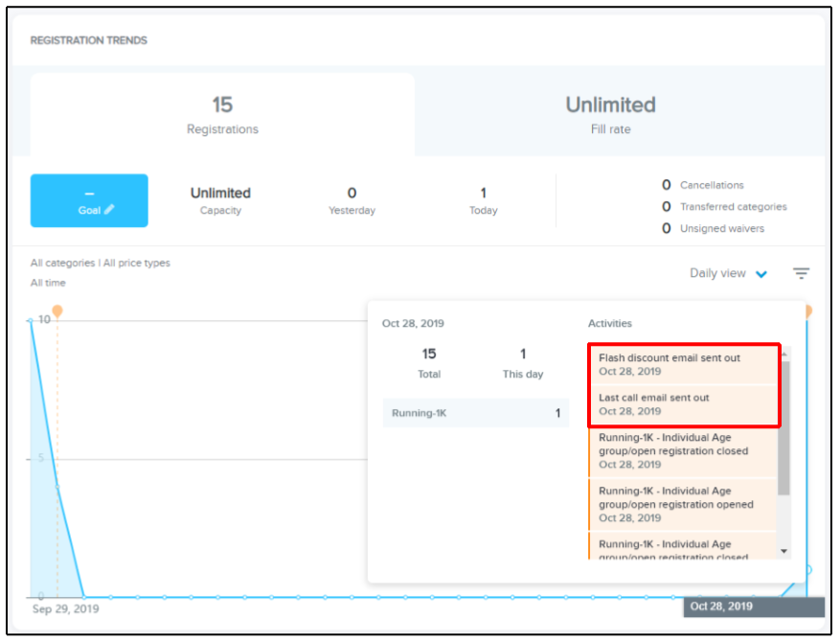The height and width of the screenshot is (641, 840).
Task: Click the 'All time' filter text
Action: click(x=48, y=283)
